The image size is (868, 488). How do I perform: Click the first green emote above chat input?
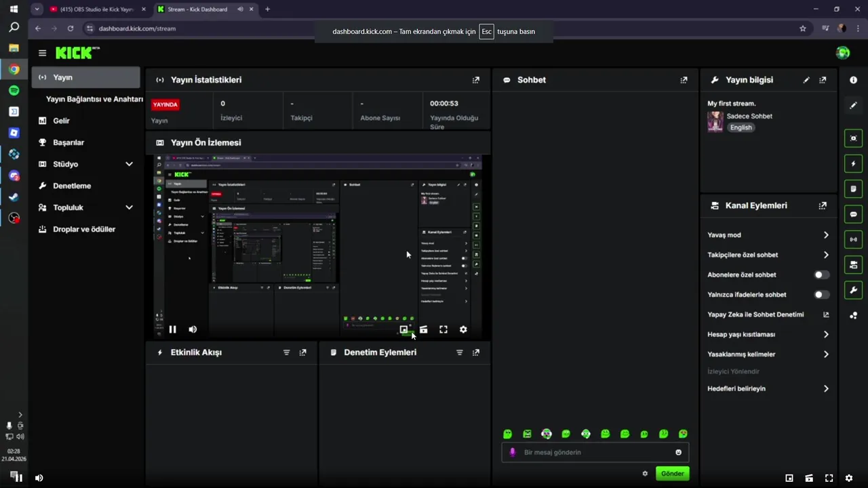point(507,434)
